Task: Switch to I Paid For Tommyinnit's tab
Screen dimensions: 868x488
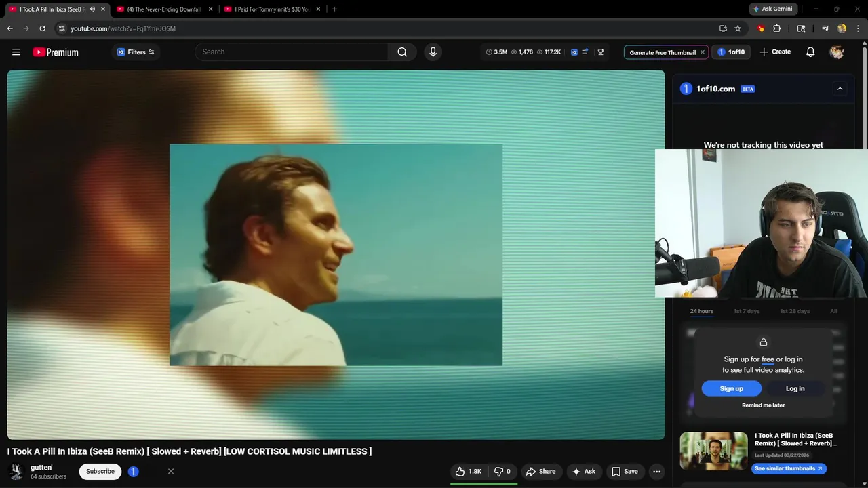Action: (271, 9)
